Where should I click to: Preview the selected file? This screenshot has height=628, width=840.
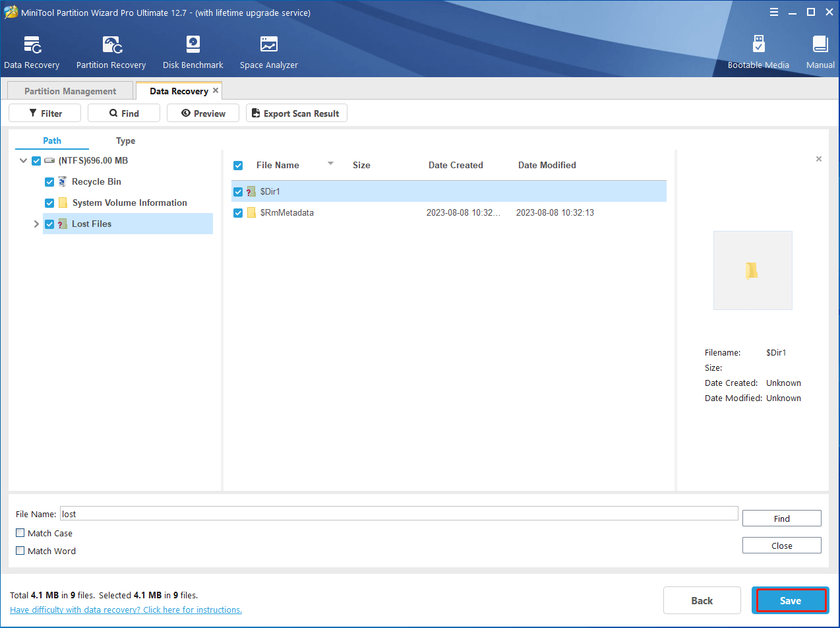coord(202,113)
